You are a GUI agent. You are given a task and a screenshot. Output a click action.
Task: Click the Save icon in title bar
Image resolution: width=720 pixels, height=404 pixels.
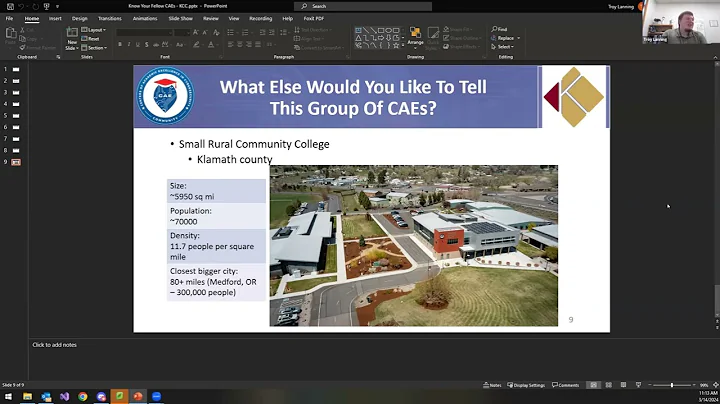pyautogui.click(x=10, y=6)
